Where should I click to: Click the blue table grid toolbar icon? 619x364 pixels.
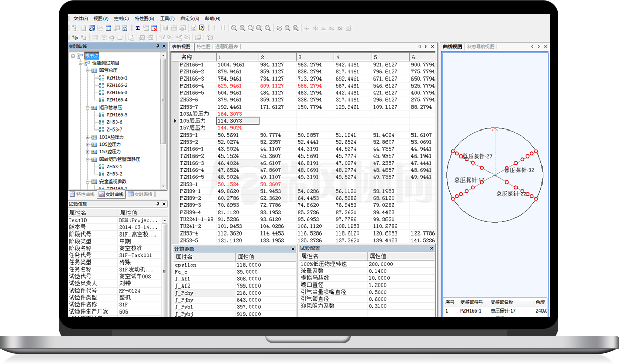coord(109,28)
